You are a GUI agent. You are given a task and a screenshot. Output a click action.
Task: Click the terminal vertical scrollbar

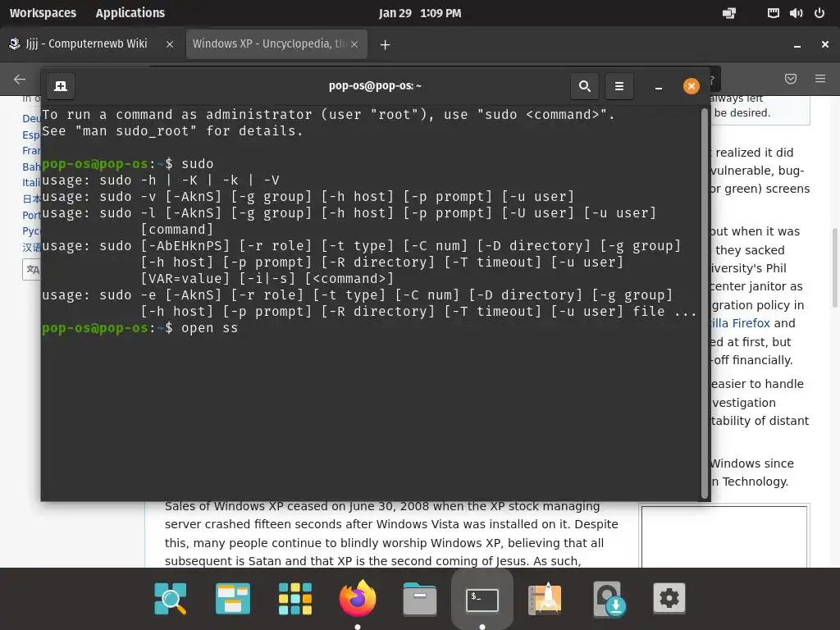point(705,304)
